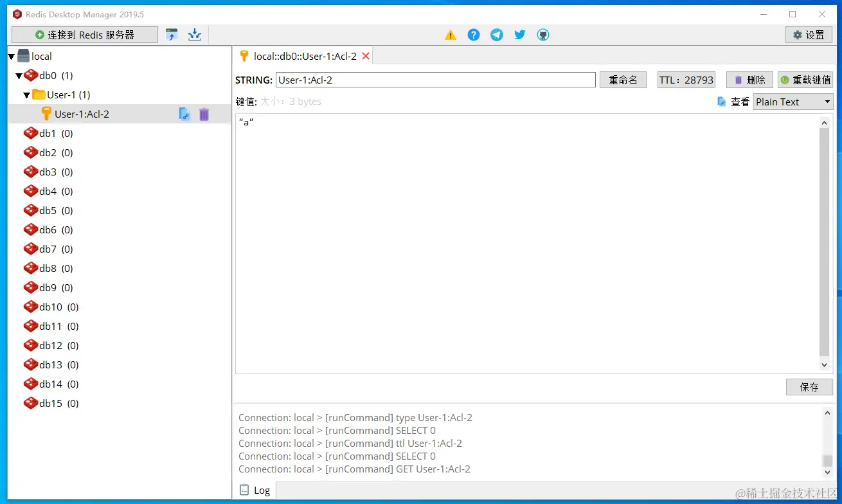Open the Plain Text view dropdown
The width and height of the screenshot is (842, 504).
click(793, 102)
